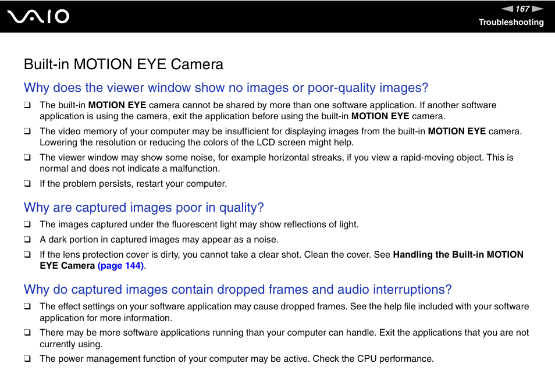Check the box beside the dark portion noise item

(27, 239)
